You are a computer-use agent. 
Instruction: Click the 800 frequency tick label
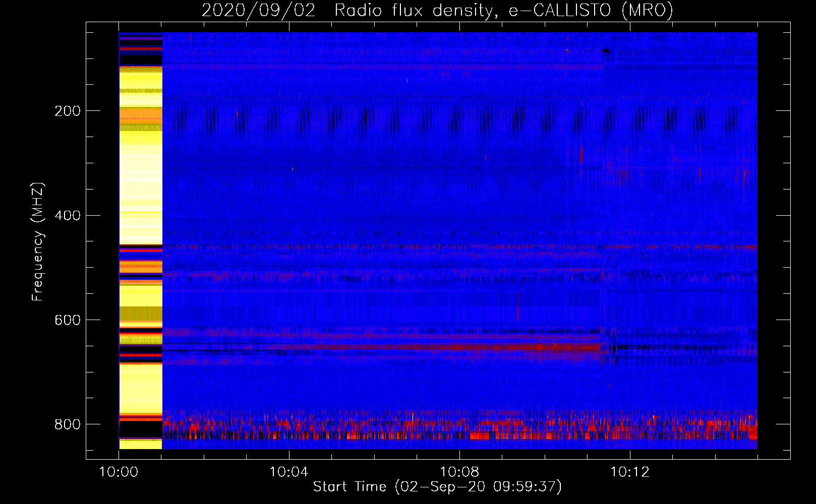[x=68, y=424]
